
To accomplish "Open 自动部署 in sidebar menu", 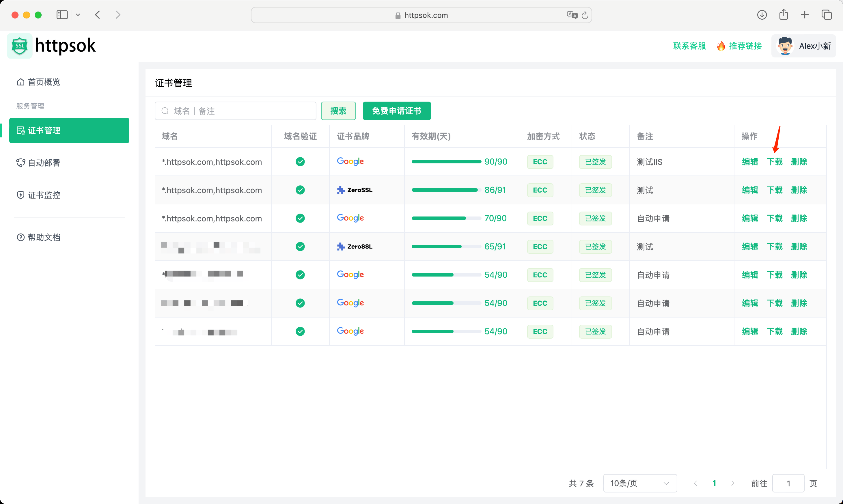I will click(x=44, y=163).
